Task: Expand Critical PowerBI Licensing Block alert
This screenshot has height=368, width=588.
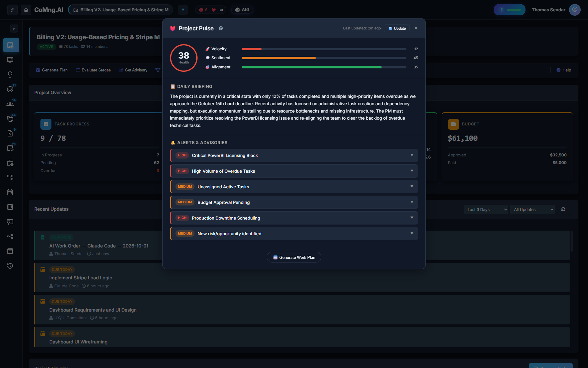Action: 294,155
